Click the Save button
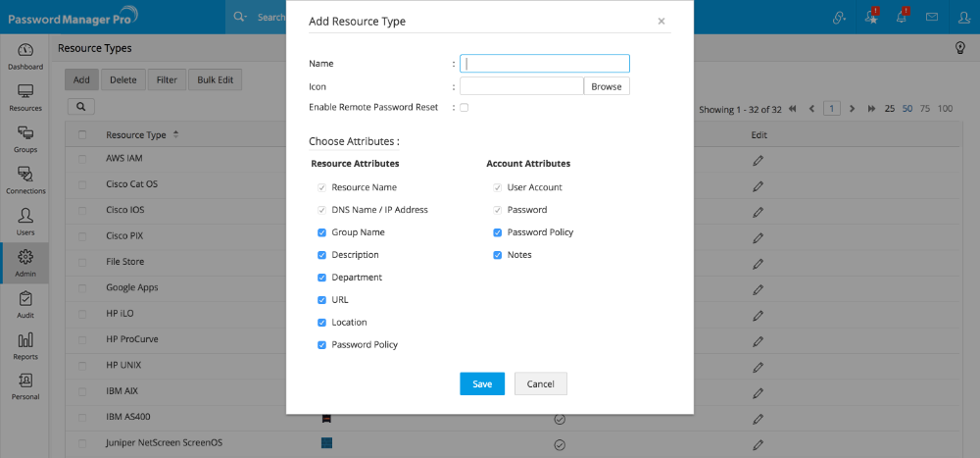This screenshot has width=980, height=458. click(482, 384)
